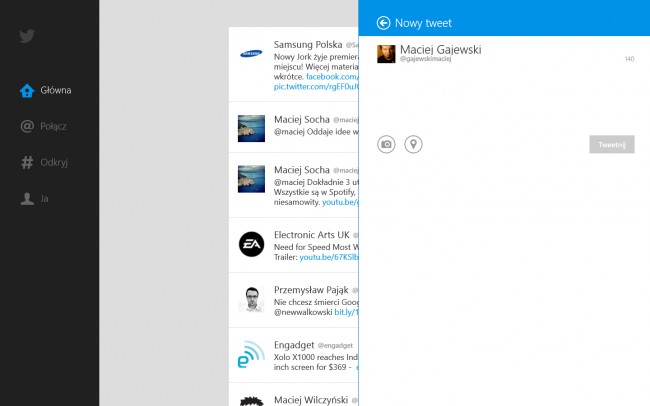Viewport: 650px width, 406px height.
Task: Click the @ mentions icon
Action: pyautogui.click(x=27, y=126)
